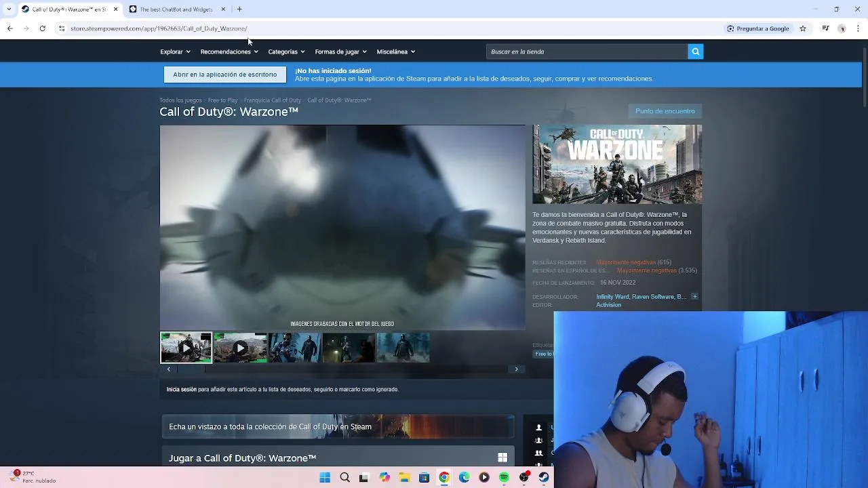Open Task View on the taskbar

coord(364,478)
